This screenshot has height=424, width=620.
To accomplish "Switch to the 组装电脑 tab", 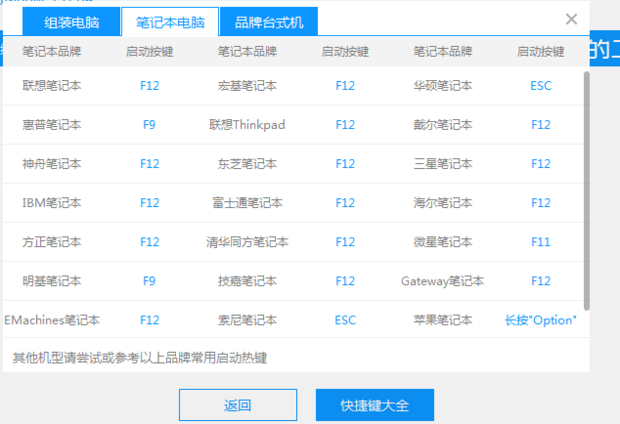I will tap(71, 22).
